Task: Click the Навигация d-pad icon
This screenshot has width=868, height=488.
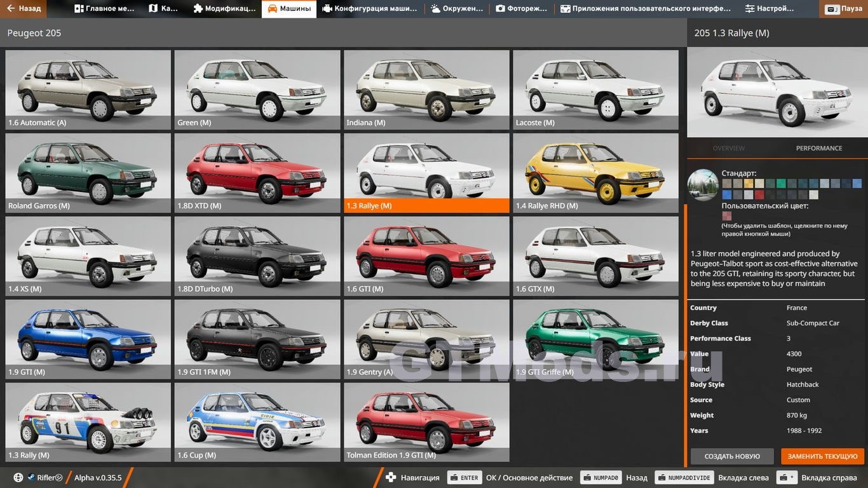Action: point(391,477)
